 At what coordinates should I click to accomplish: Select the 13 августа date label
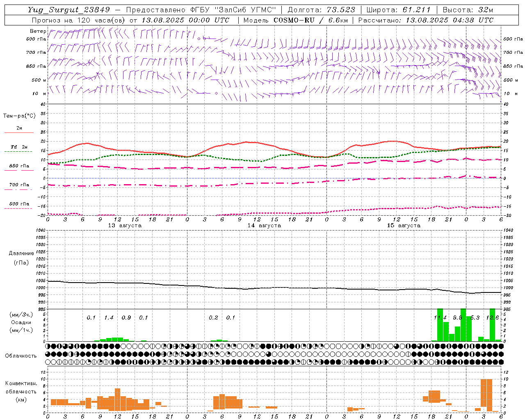click(x=125, y=226)
